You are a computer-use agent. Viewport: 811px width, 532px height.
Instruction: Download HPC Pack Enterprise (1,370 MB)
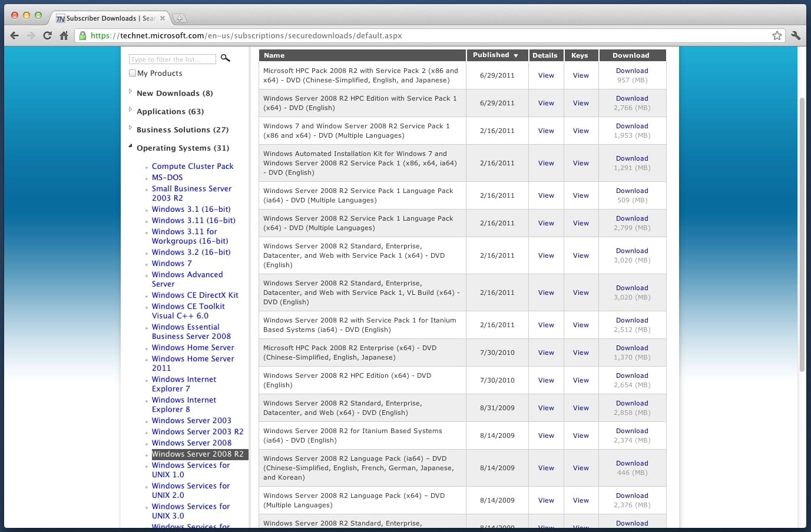click(632, 348)
